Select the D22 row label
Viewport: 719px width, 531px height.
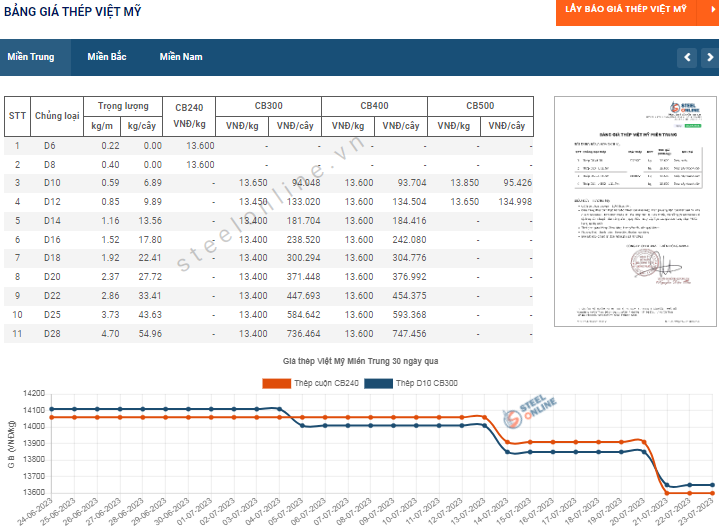click(52, 296)
